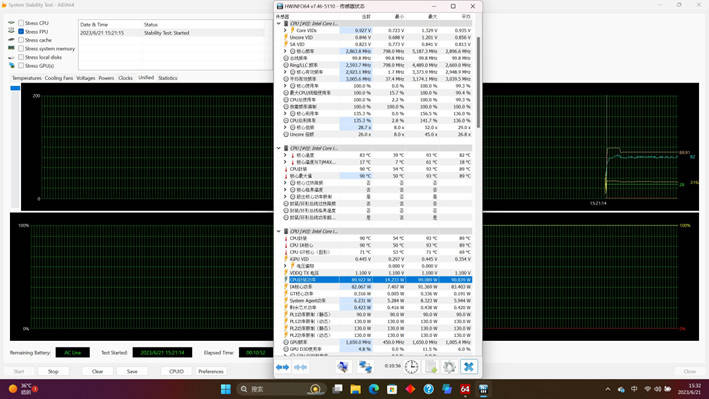Enable the Stress CPU checkbox

pyautogui.click(x=21, y=23)
